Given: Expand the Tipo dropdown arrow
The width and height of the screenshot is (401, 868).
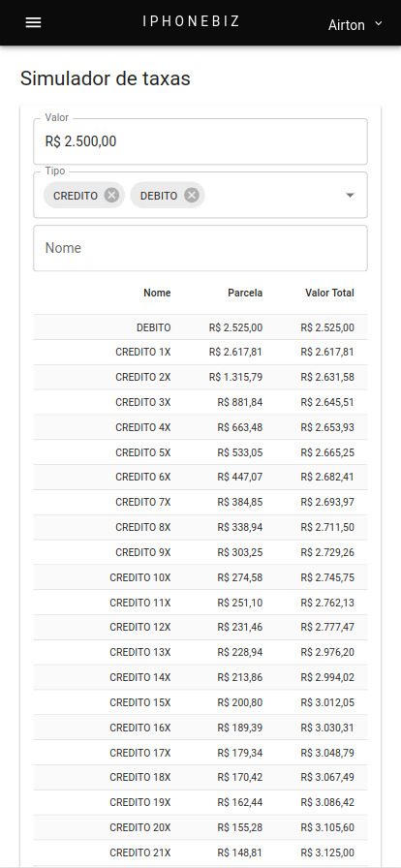Looking at the screenshot, I should tap(350, 196).
